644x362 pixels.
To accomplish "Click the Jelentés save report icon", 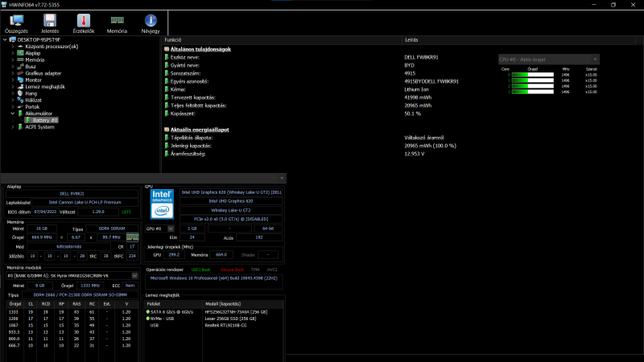I will click(x=50, y=23).
